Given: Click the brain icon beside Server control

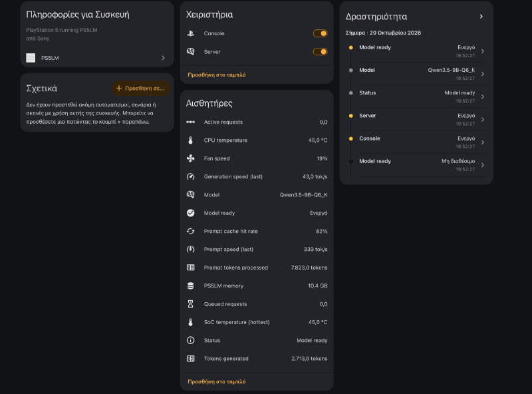Looking at the screenshot, I should click(191, 52).
